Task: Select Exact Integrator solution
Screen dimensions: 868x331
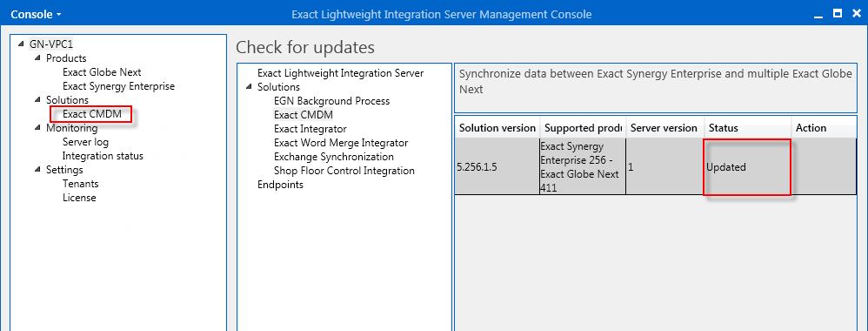Action: pos(310,129)
